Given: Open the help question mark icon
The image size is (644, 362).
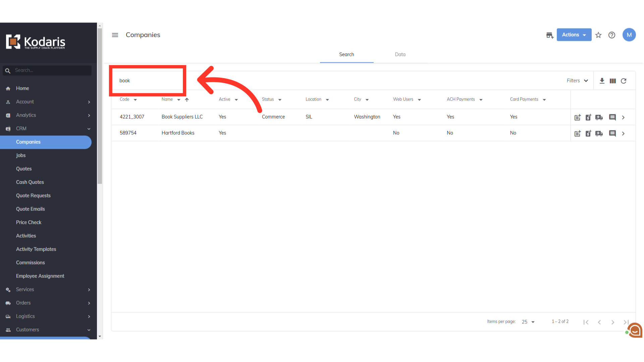Looking at the screenshot, I should (612, 35).
